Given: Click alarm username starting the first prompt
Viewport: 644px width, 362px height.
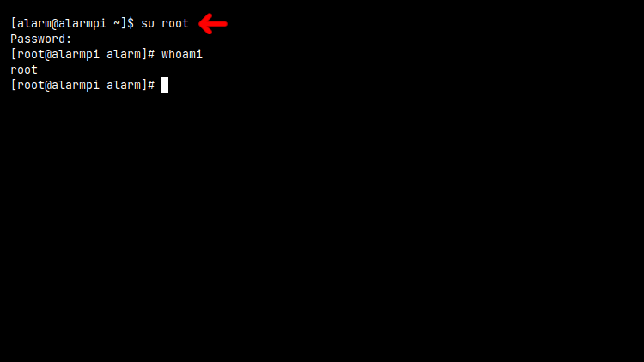Looking at the screenshot, I should [34, 23].
